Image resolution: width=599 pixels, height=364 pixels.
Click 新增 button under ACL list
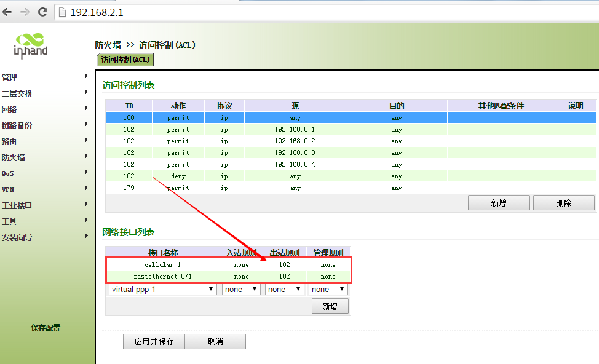tap(498, 203)
